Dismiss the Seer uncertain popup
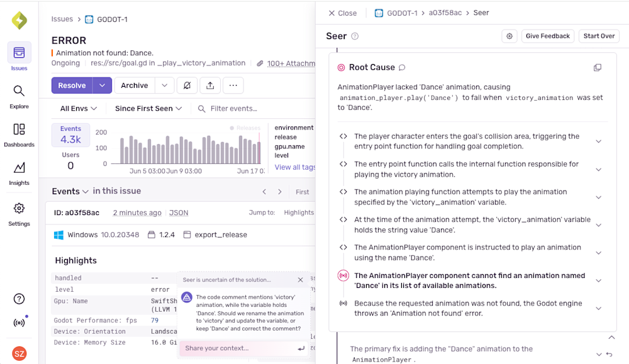 coord(301,280)
